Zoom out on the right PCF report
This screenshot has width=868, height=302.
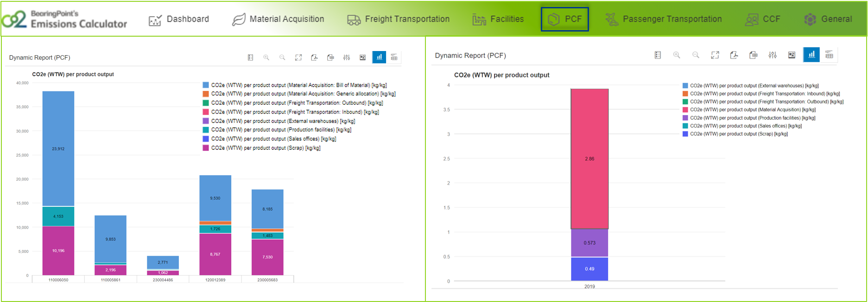(x=696, y=55)
